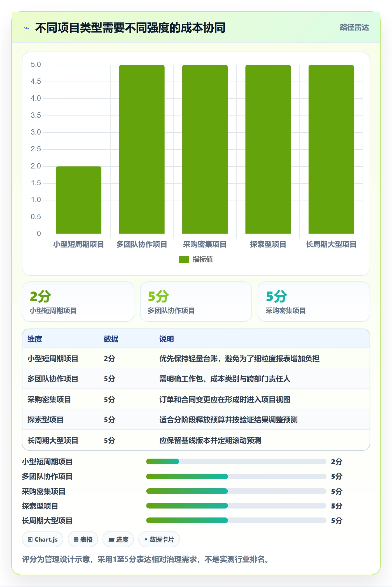Select the 采购密集项目 table row name
This screenshot has height=587, width=392.
(49, 399)
